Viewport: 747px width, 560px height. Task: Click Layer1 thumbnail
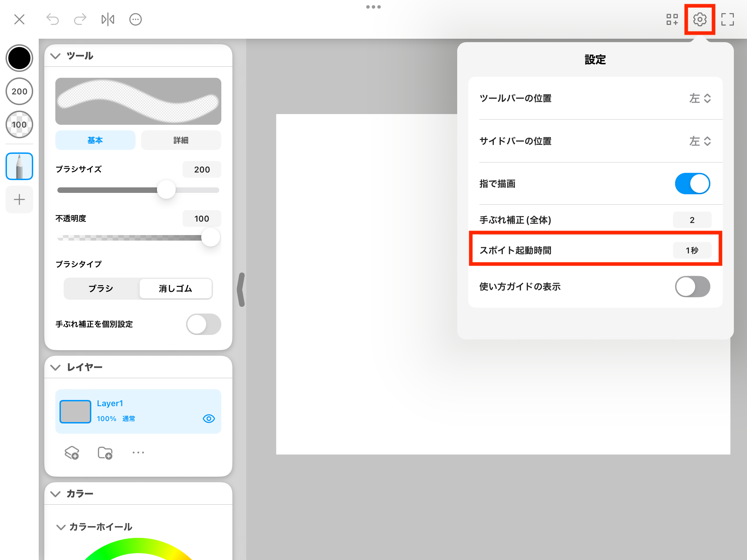[75, 412]
